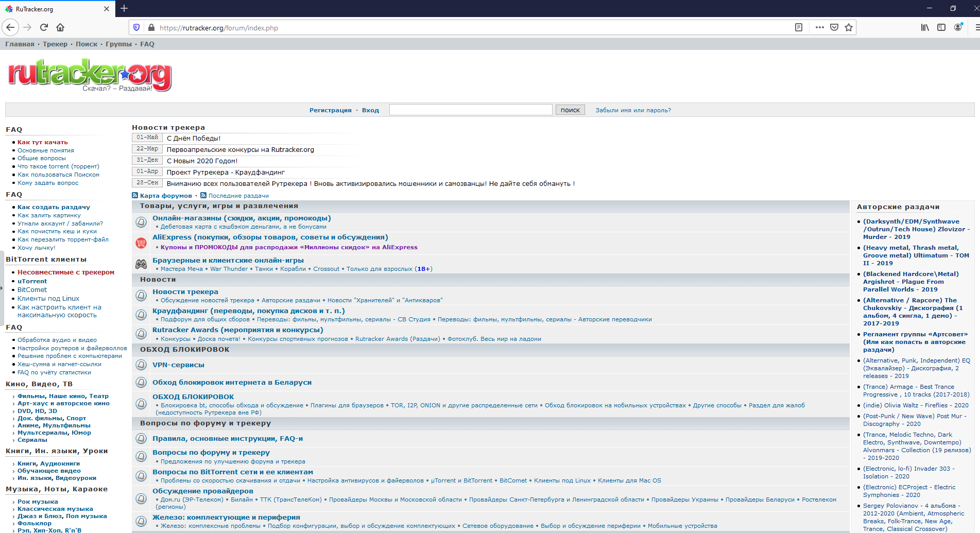Viewport: 980px width, 533px height.
Task: Open Группы in top menu
Action: [118, 44]
